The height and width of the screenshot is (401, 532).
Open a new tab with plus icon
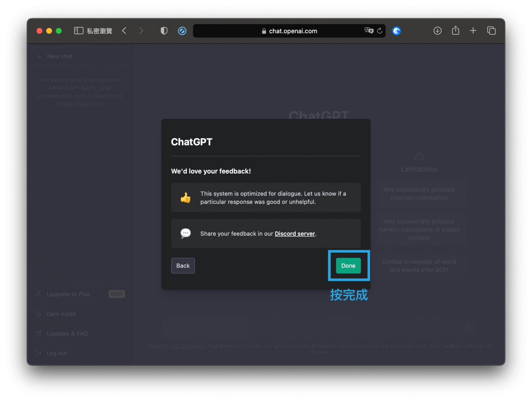[x=473, y=31]
